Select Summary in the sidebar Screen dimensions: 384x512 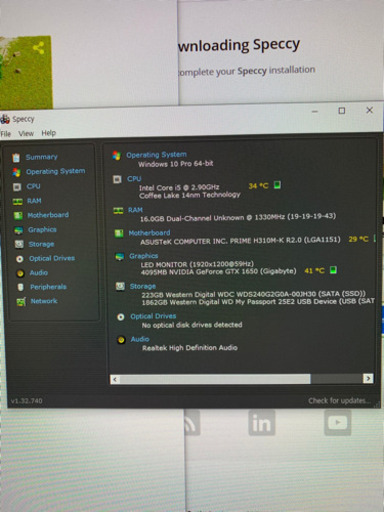[42, 157]
